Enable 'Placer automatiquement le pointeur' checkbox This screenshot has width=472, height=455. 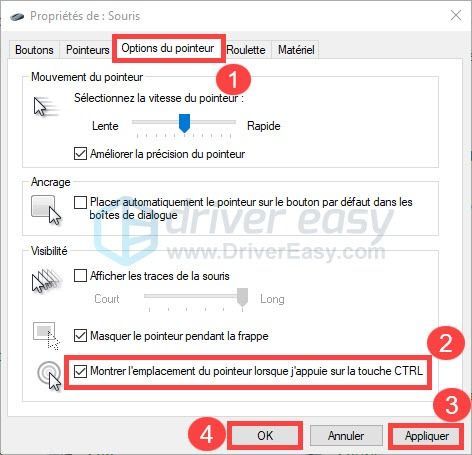coord(80,202)
